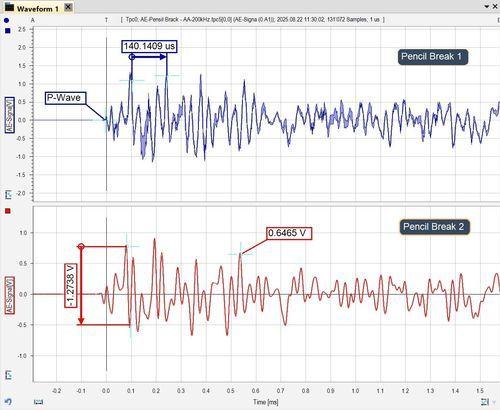Click the top plot autoscale icon
500x410 pixels.
tap(8, 194)
